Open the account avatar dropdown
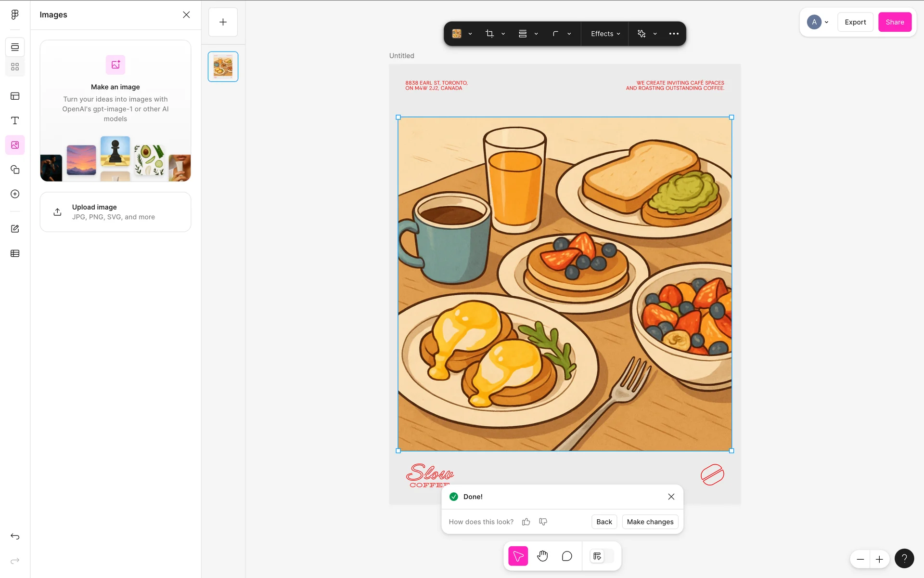Viewport: 924px width, 578px height. click(818, 22)
